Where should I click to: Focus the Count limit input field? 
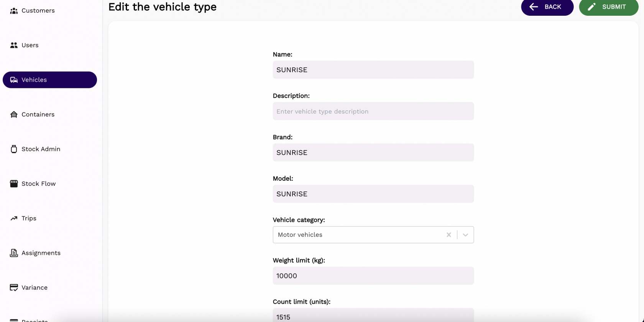(373, 315)
